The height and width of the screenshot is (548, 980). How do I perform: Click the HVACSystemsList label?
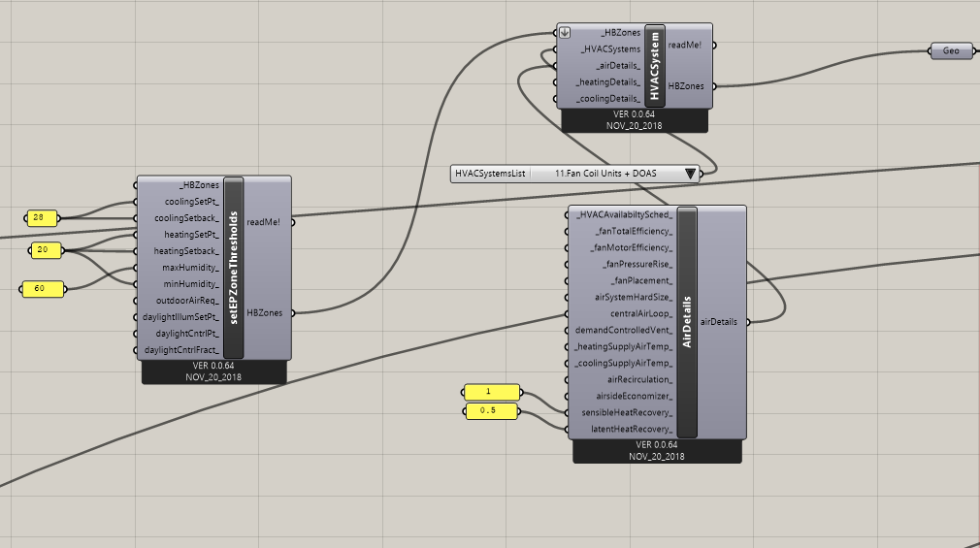[x=490, y=174]
